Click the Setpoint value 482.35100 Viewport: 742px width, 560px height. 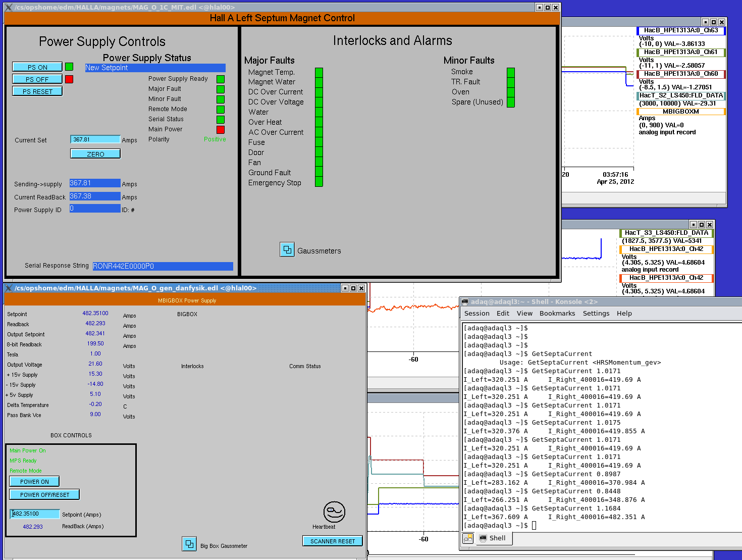tap(95, 314)
